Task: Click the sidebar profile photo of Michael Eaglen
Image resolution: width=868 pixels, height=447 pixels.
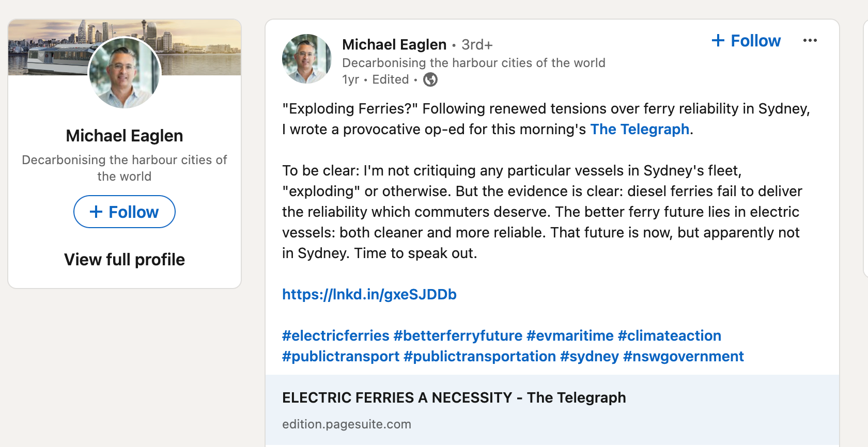Action: [125, 73]
